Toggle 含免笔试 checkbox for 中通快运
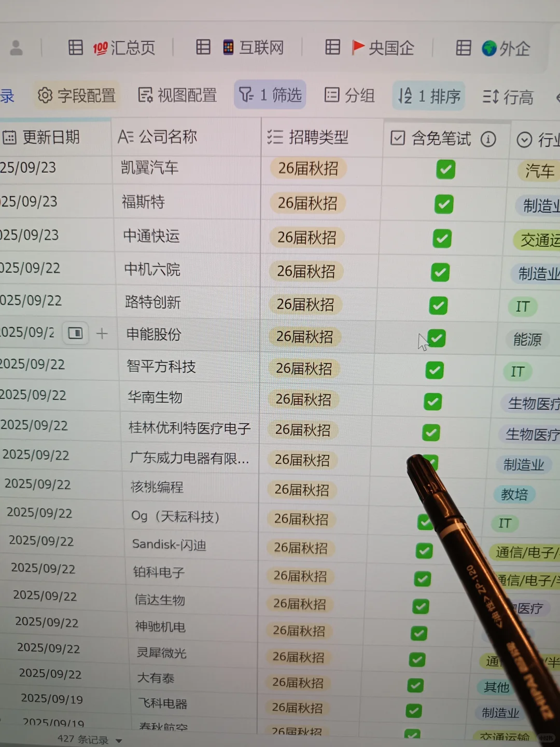The height and width of the screenshot is (747, 560). click(x=442, y=239)
